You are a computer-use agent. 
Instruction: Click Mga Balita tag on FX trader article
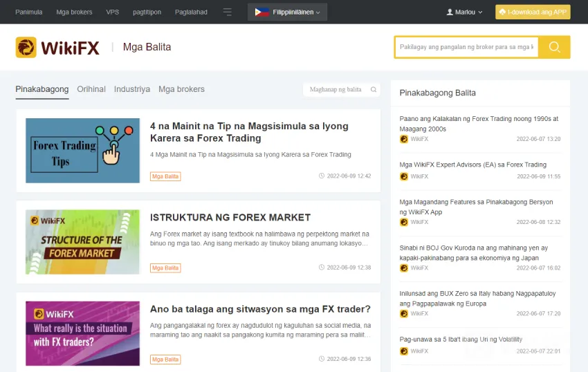[x=165, y=360]
